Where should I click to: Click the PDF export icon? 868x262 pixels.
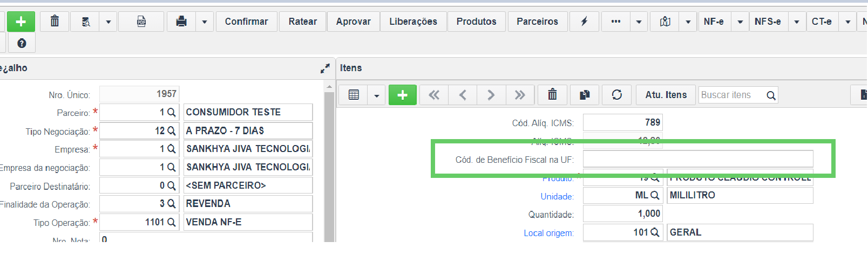141,22
